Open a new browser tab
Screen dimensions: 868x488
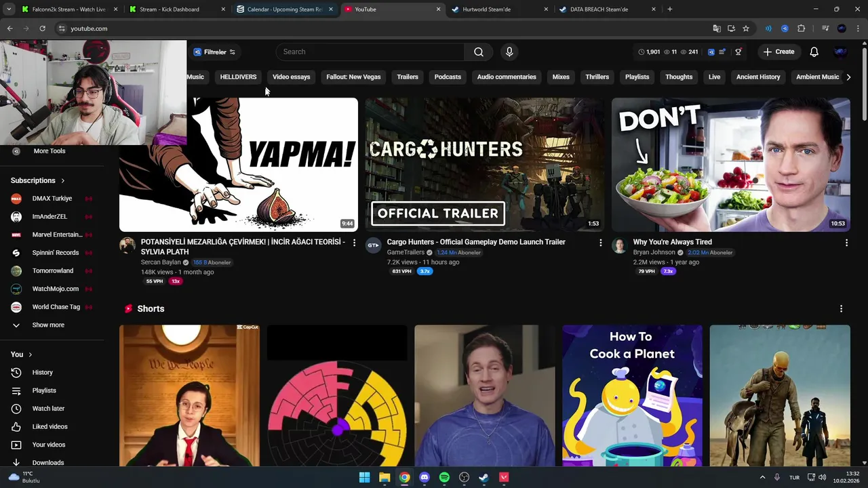[670, 9]
